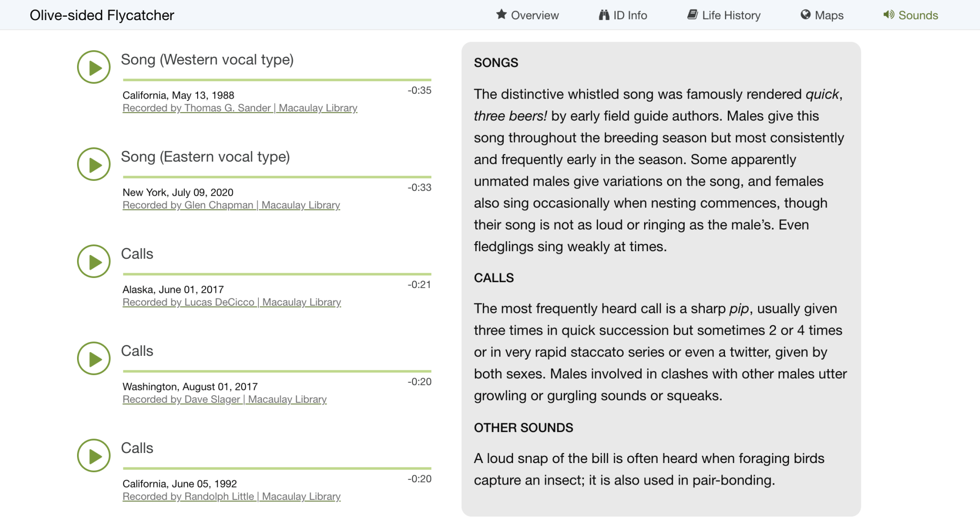This screenshot has width=980, height=530.
Task: Play the Song (Eastern vocal type) recording
Action: click(x=94, y=164)
